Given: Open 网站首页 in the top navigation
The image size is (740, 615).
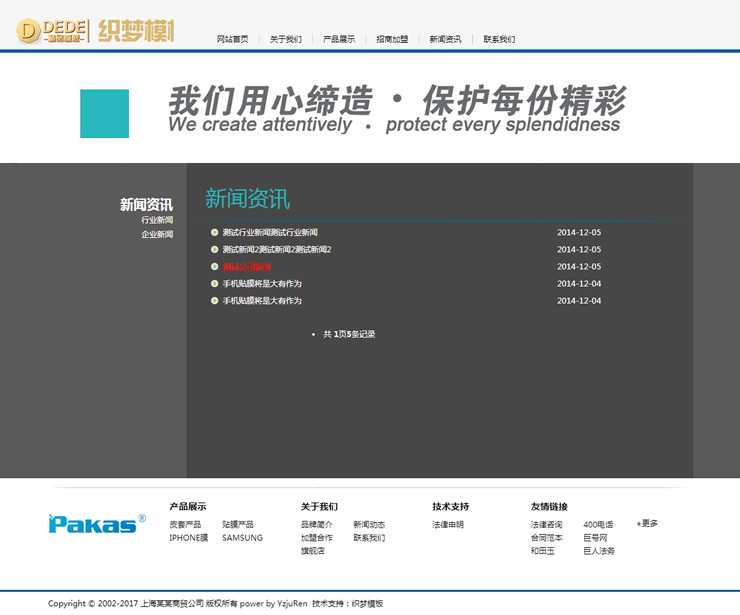Looking at the screenshot, I should 232,40.
